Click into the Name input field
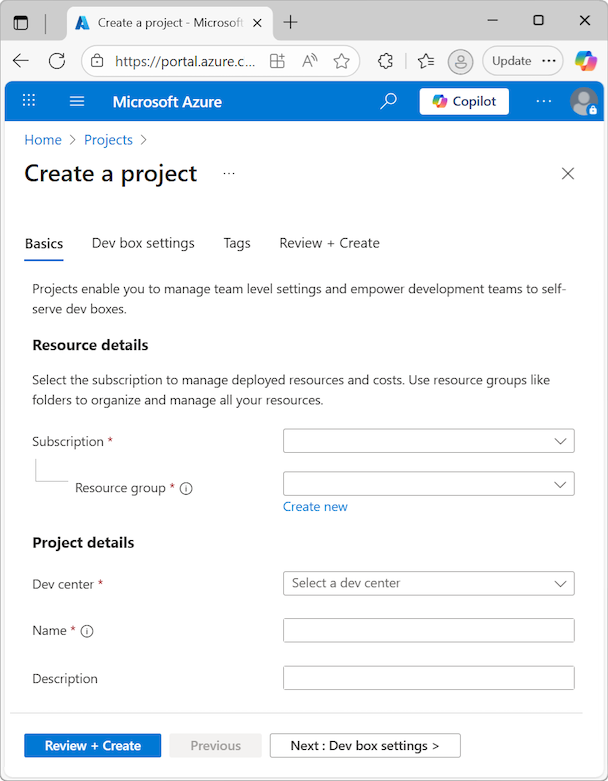This screenshot has height=781, width=608. tap(428, 630)
